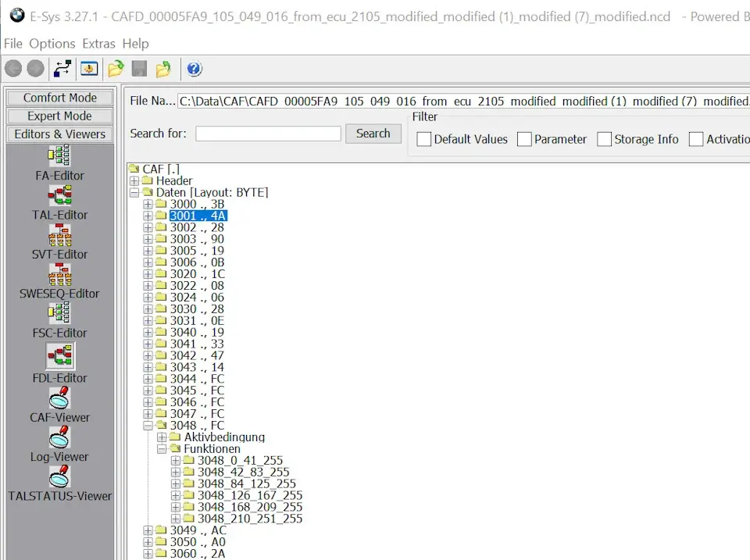Select the Editors & Viewers panel
The image size is (750, 560).
[x=60, y=134]
